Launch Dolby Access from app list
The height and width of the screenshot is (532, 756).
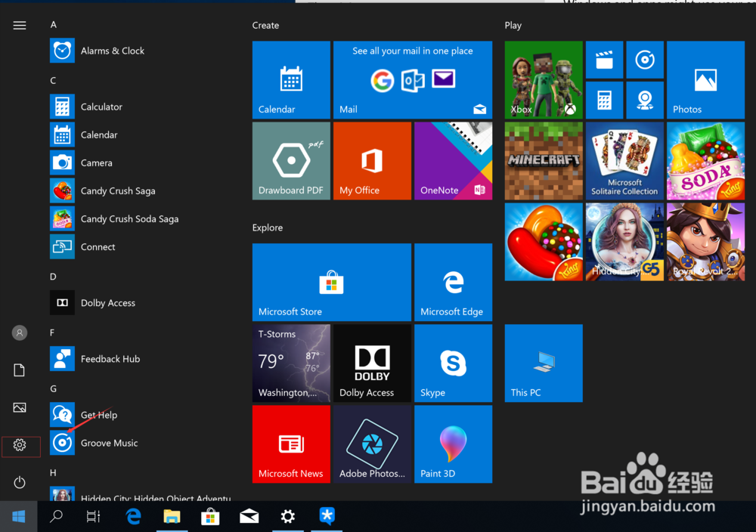(140, 302)
